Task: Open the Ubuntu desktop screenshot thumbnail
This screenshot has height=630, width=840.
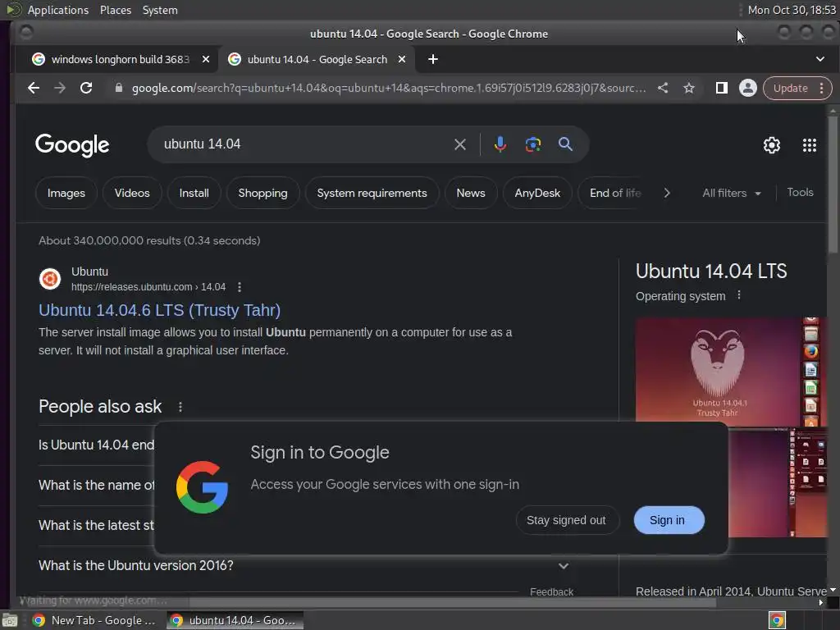Action: coord(778,482)
